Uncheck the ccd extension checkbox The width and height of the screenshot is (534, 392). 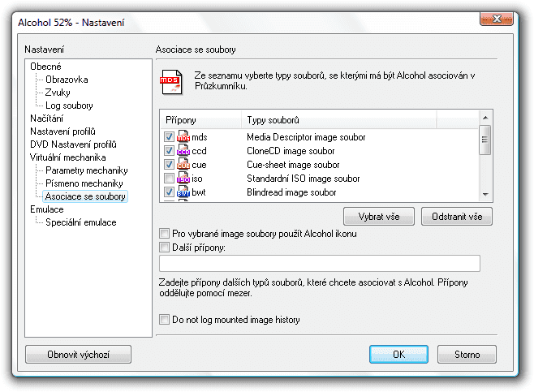(169, 150)
